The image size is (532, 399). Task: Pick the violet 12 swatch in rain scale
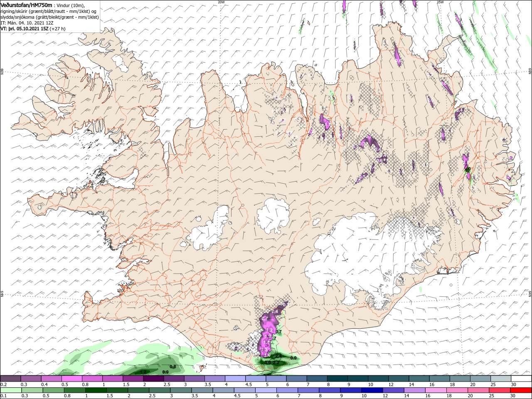tap(394, 390)
